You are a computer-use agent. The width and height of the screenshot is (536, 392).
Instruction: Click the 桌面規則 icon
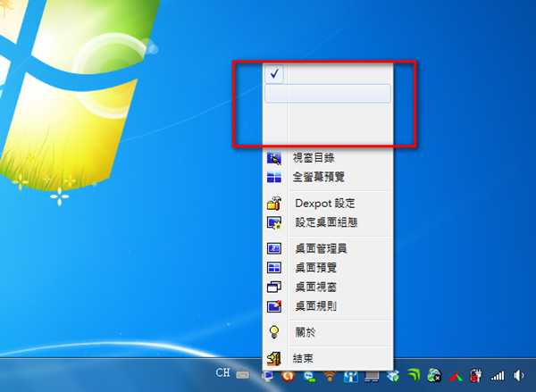coord(274,305)
